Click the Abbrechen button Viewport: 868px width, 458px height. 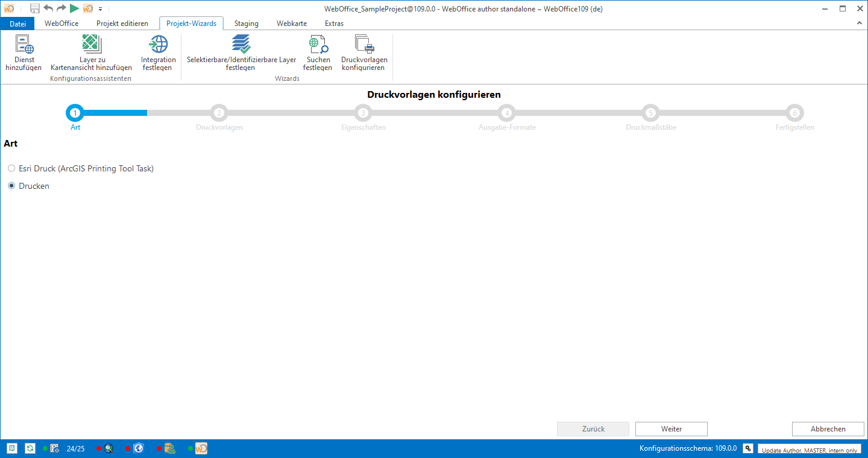828,429
